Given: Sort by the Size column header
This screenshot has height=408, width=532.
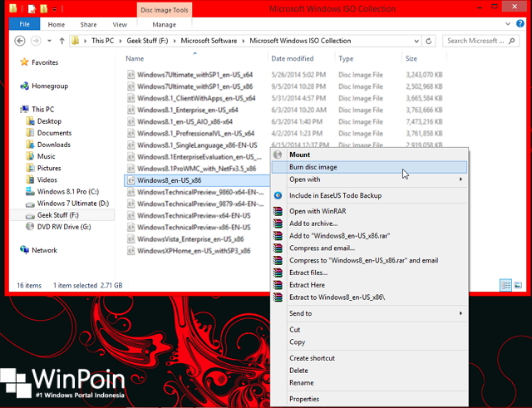Looking at the screenshot, I should (411, 58).
